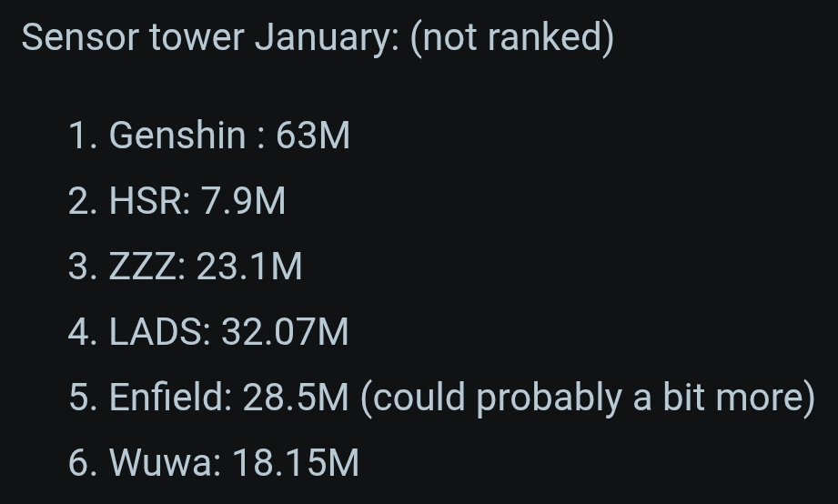Click the "(not ranked)" note in the heading
This screenshot has width=838, height=504.
pyautogui.click(x=511, y=38)
